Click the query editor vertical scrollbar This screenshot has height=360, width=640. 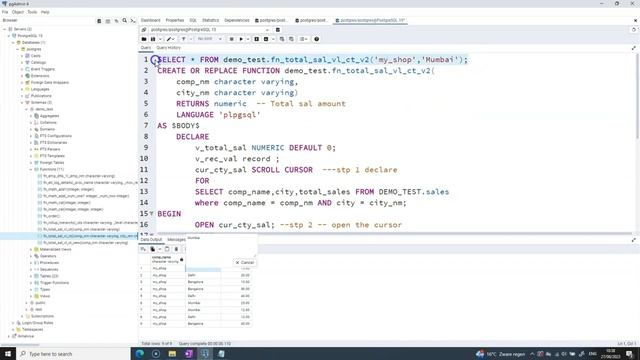(x=637, y=96)
